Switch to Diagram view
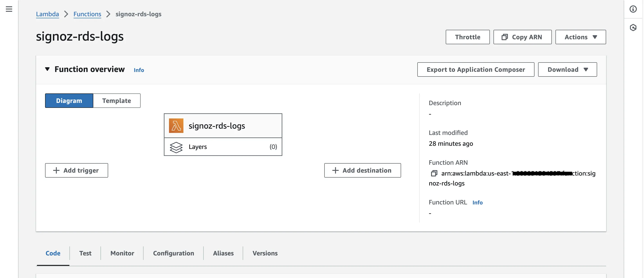Image resolution: width=644 pixels, height=278 pixels. [69, 101]
